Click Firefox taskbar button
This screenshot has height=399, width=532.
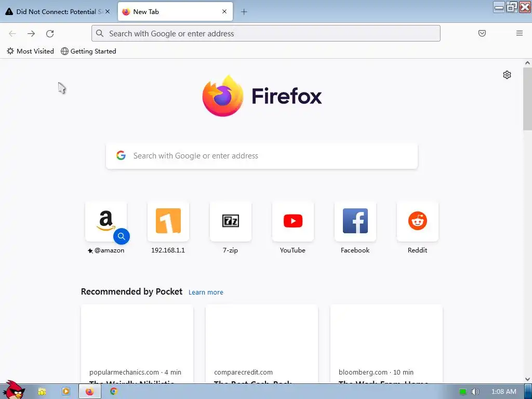pos(90,392)
